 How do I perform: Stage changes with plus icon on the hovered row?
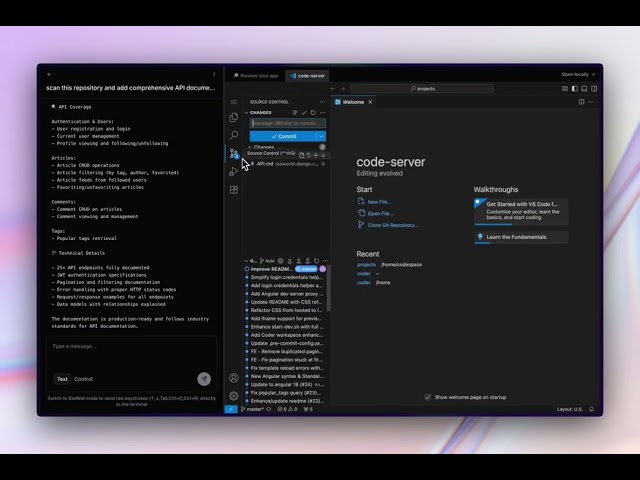pos(316,155)
